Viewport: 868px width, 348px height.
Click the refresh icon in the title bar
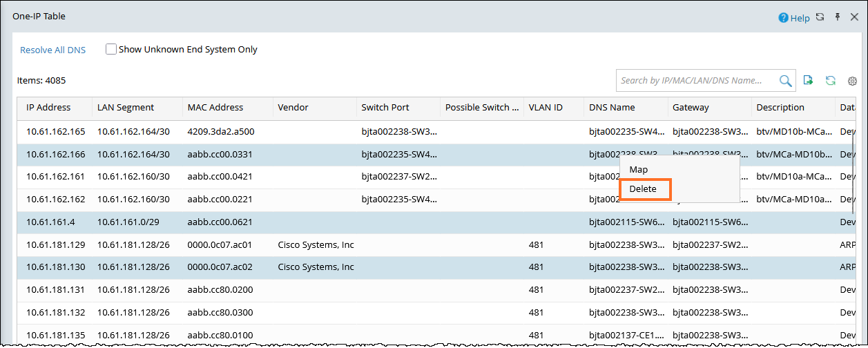(x=820, y=17)
